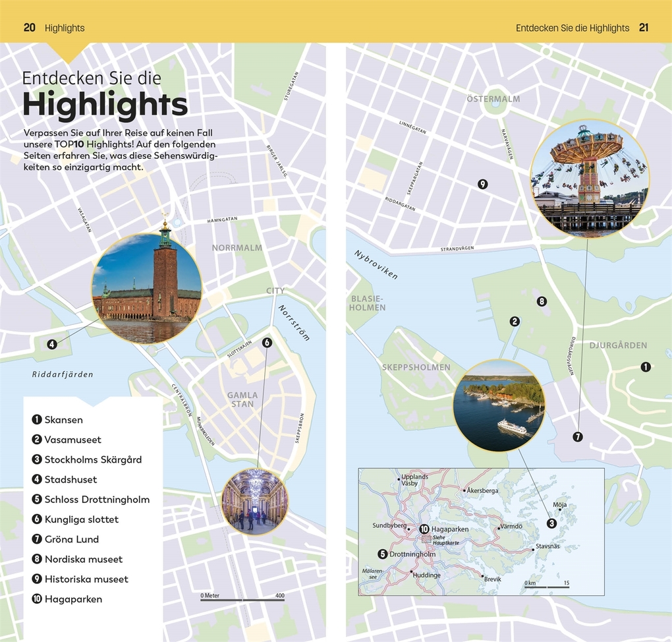The height and width of the screenshot is (642, 672).
Task: Click map marker 2 near Skeppsholmen
Action: (515, 322)
